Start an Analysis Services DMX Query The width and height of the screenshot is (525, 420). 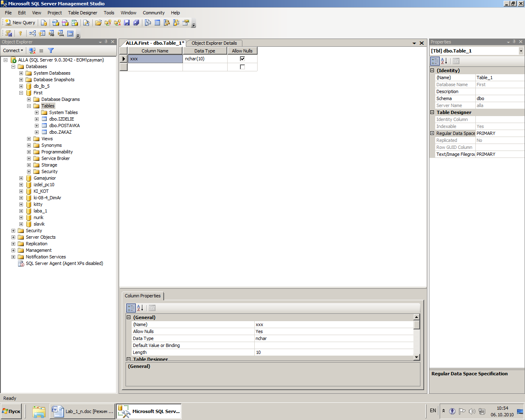65,23
